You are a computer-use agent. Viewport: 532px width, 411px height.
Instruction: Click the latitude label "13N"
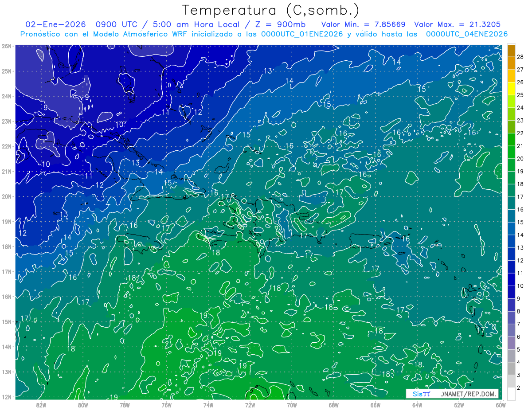(7, 372)
